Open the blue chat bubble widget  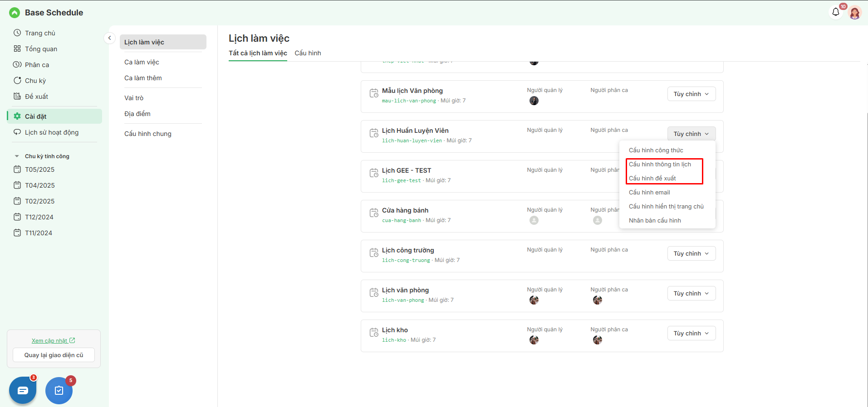click(23, 390)
